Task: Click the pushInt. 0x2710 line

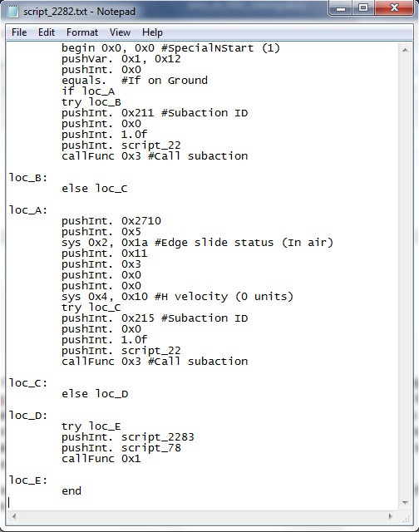Action: pyautogui.click(x=111, y=221)
